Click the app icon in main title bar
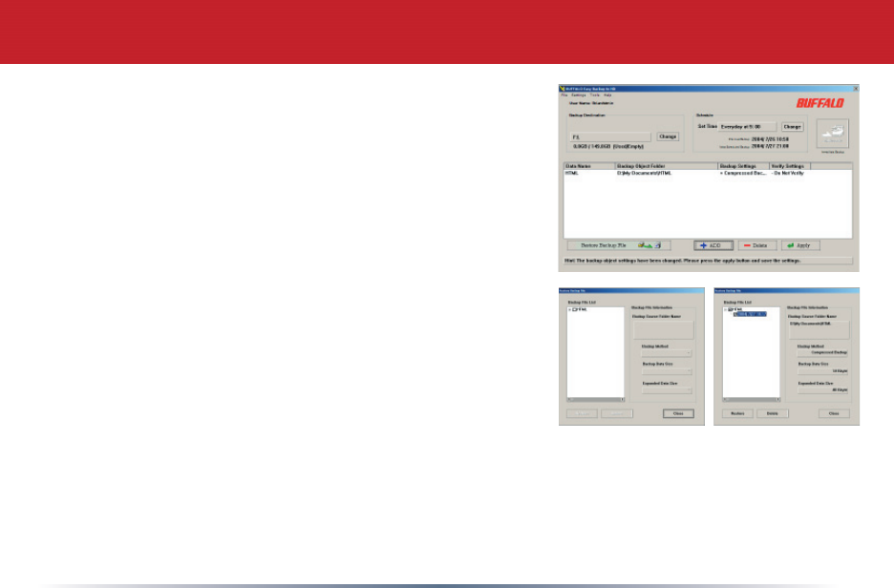 click(x=563, y=89)
